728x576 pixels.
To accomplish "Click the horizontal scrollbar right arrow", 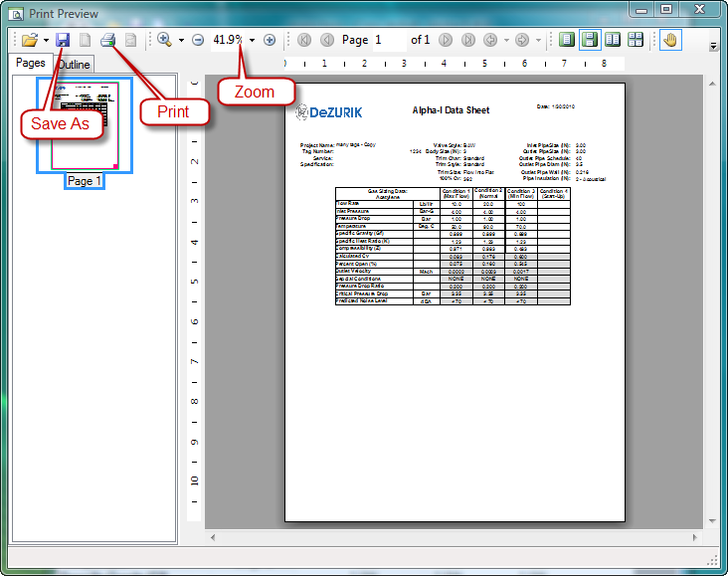I will coord(694,537).
